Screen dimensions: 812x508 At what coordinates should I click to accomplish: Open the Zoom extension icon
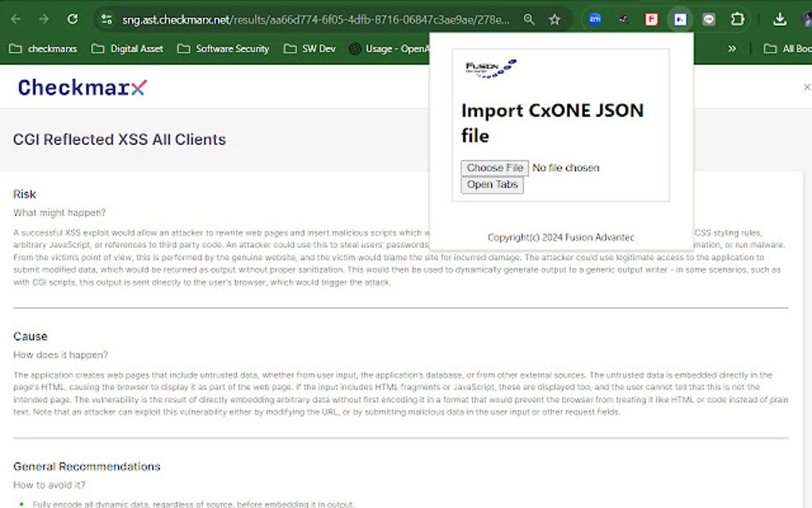coord(595,18)
